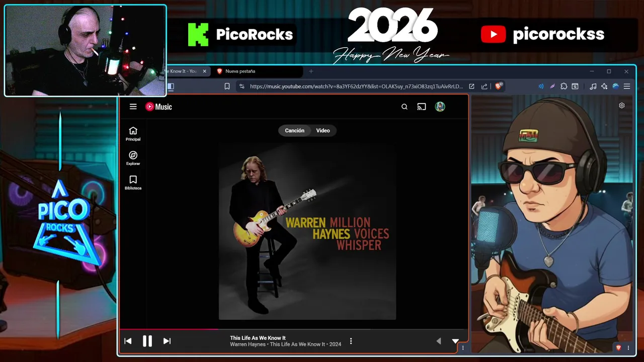This screenshot has width=644, height=362.
Task: Open the settings gear on new tab page
Action: pyautogui.click(x=622, y=106)
